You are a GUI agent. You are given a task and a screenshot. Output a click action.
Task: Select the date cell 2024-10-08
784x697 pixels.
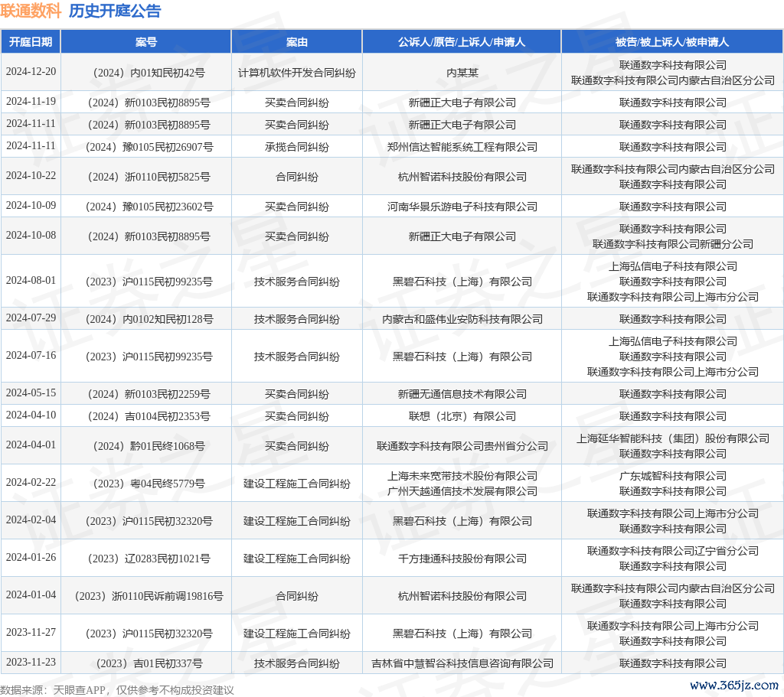[x=31, y=235]
